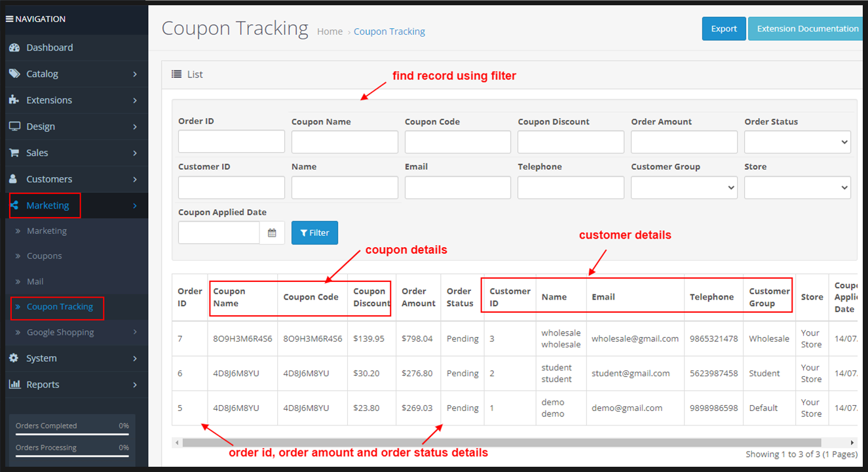Open the Order Status dropdown

point(797,142)
